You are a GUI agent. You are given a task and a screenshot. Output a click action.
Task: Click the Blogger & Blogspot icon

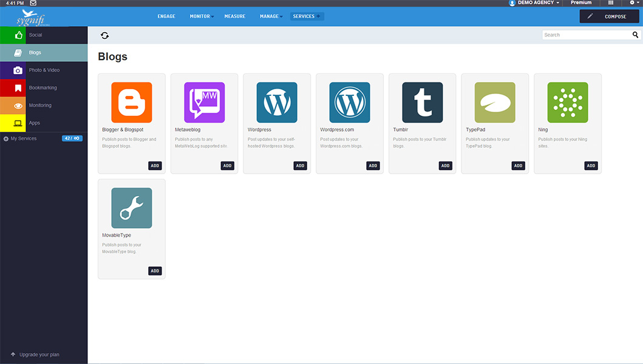click(x=131, y=103)
